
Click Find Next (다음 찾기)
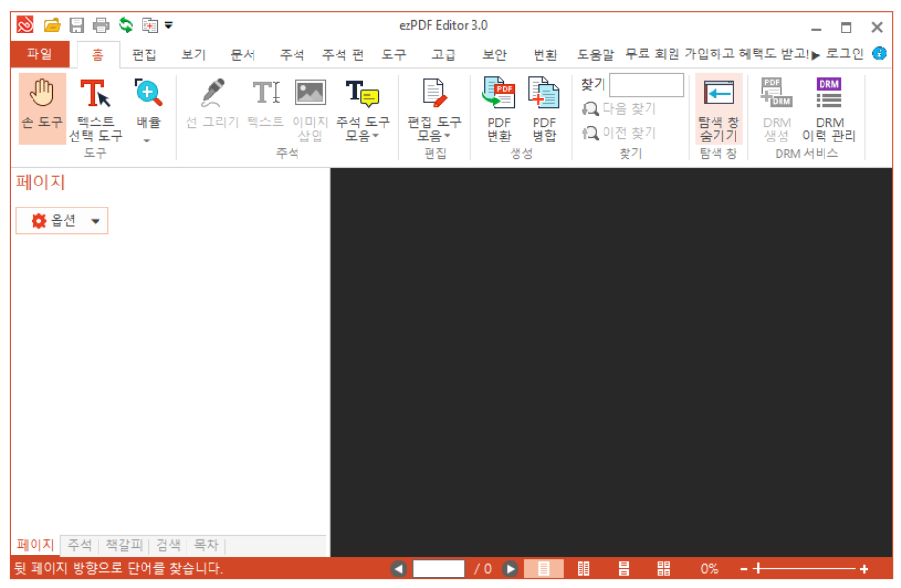(x=619, y=109)
